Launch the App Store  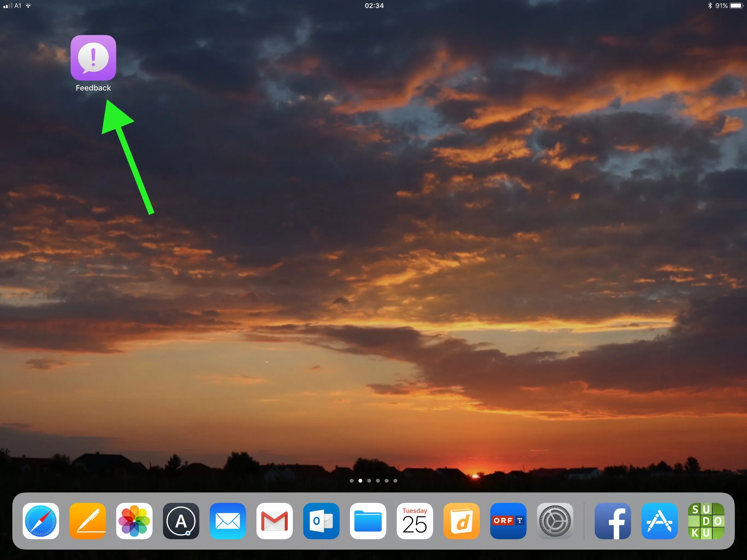(660, 521)
